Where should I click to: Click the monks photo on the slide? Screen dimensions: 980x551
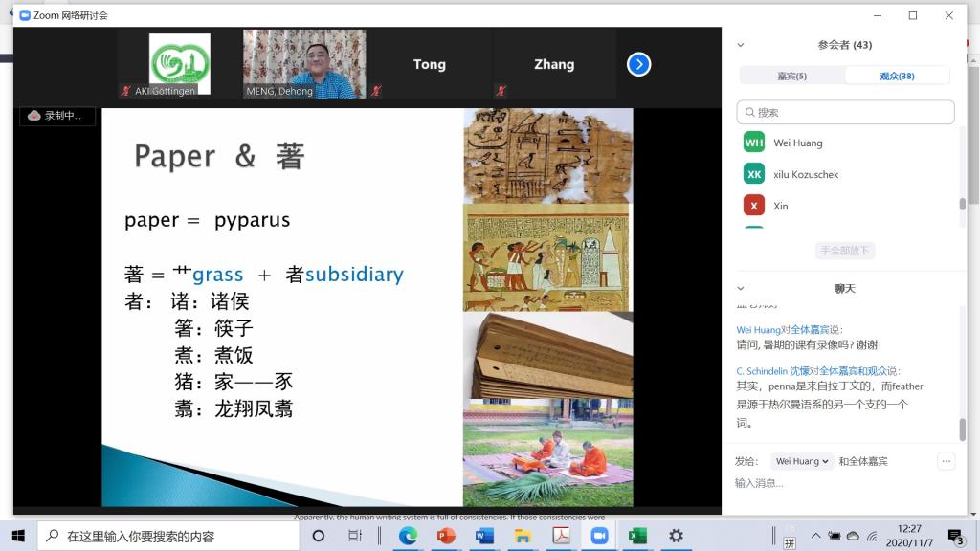548,452
